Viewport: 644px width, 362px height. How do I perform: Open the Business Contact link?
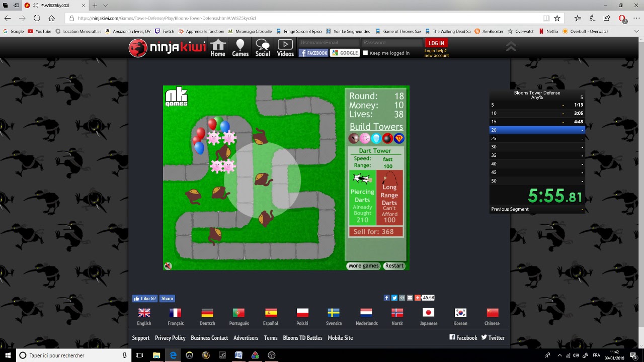click(209, 338)
